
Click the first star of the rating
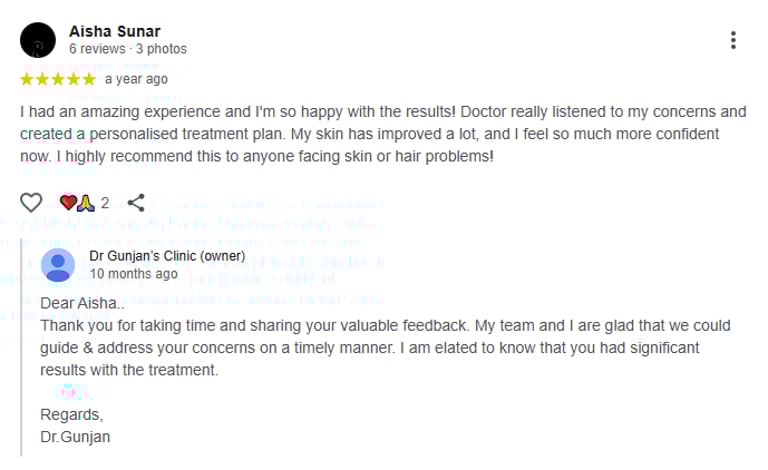click(27, 79)
